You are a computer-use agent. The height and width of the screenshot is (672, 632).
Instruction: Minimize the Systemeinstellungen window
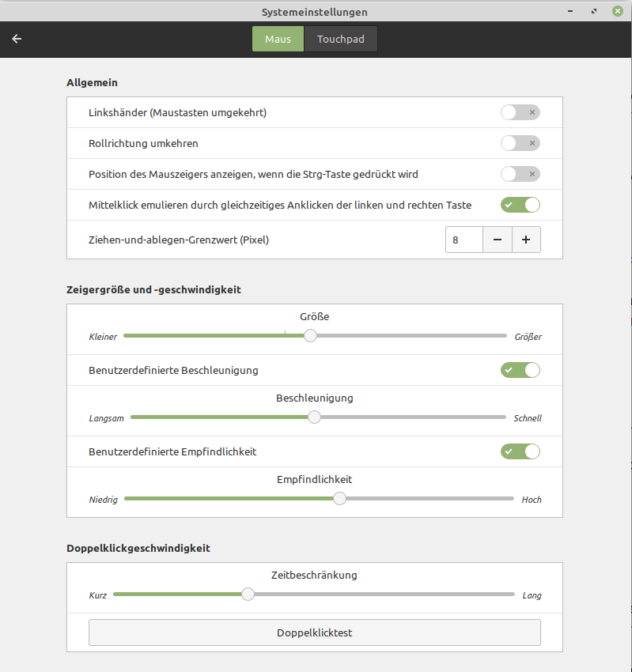pos(570,11)
